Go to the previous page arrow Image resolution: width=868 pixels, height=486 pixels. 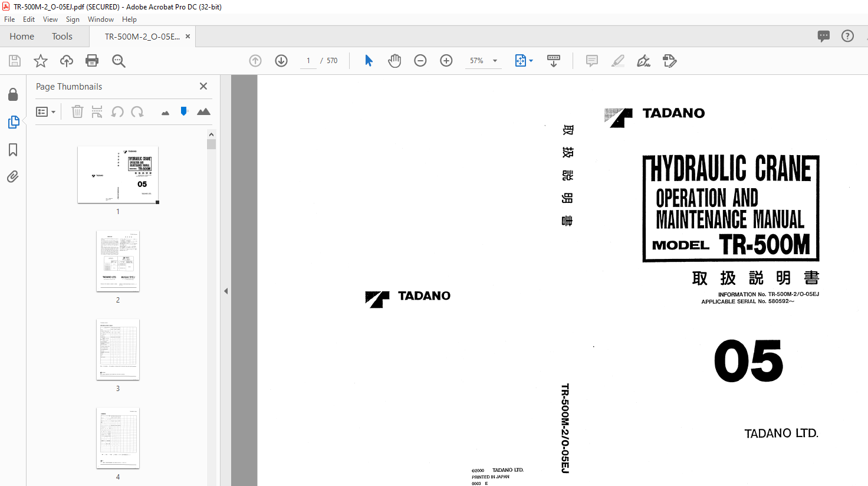tap(255, 61)
